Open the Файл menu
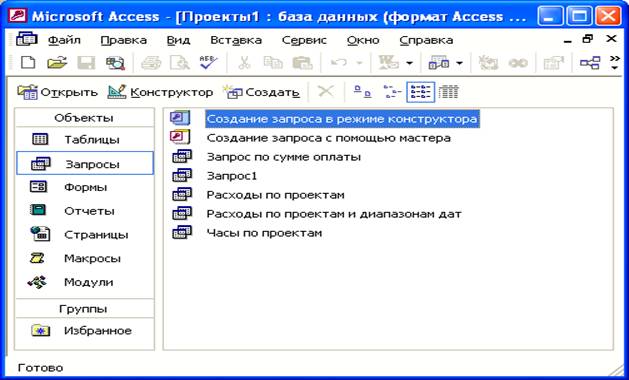The image size is (629, 380). pyautogui.click(x=64, y=41)
